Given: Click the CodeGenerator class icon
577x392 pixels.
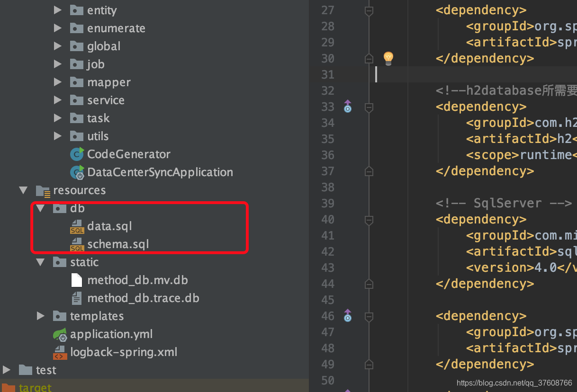Looking at the screenshot, I should pyautogui.click(x=77, y=154).
